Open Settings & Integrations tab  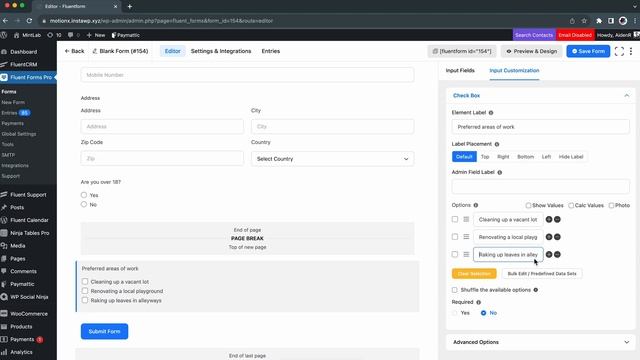[221, 51]
